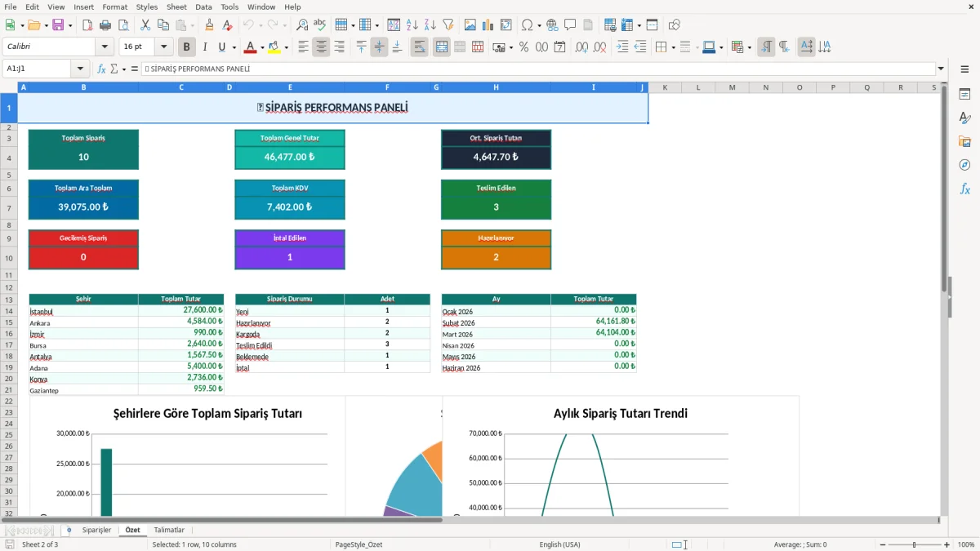Click the Insert Hyperlink icon
Viewport: 980px width, 551px height.
[x=552, y=25]
